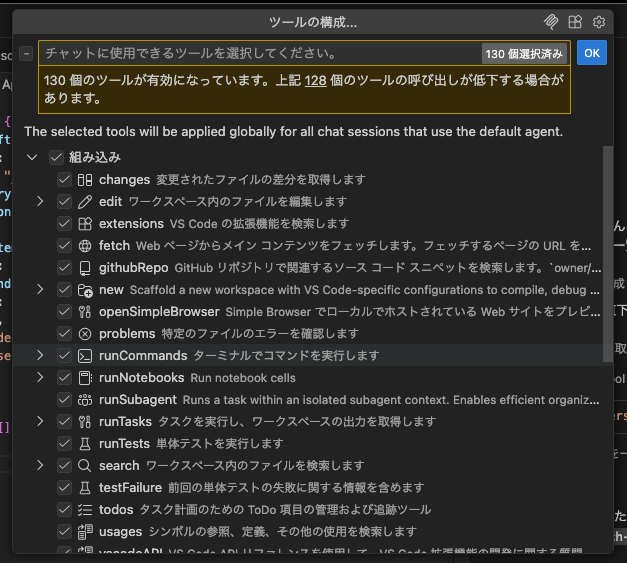Collapse the 組み込み group

tap(32, 158)
